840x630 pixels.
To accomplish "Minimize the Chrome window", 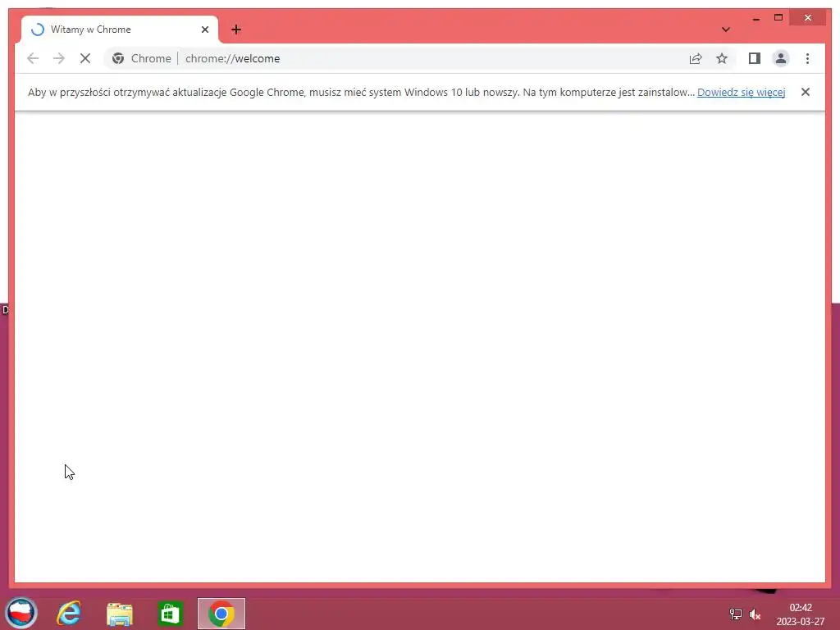I will pos(756,18).
